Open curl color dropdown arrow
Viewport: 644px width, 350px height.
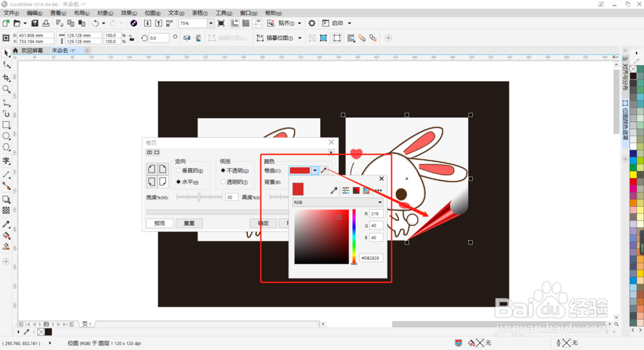click(315, 170)
